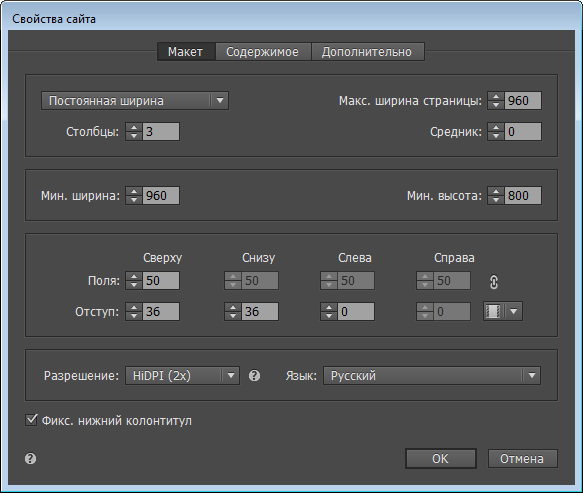
Task: Click the Столбцы value field
Action: click(161, 132)
